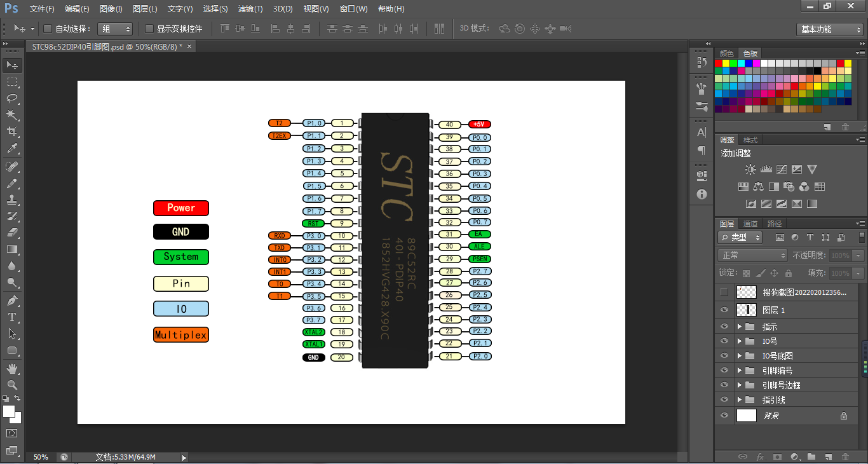Select the Dodge tool

coord(12,282)
